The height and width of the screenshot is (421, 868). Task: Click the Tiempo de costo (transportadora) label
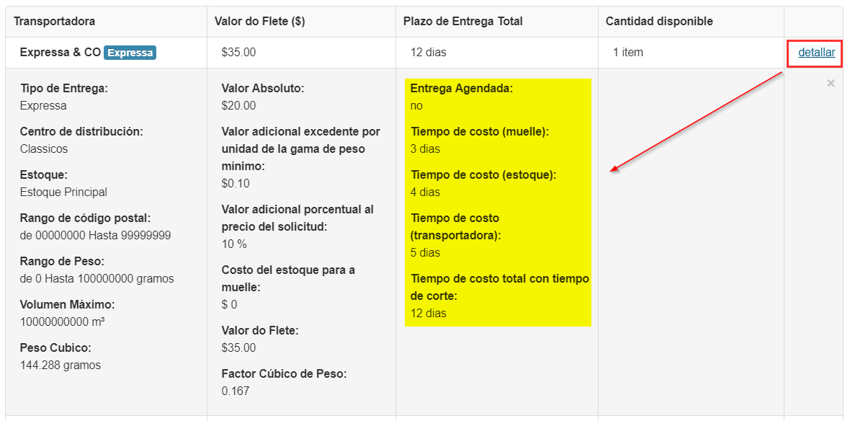click(x=455, y=226)
